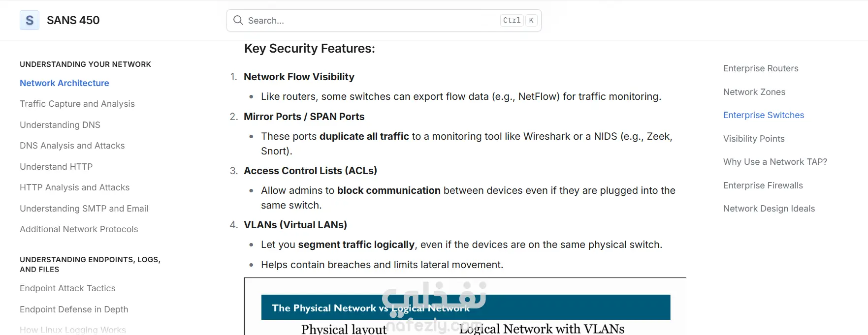Go to Understanding DNS page
The height and width of the screenshot is (335, 868).
[60, 125]
